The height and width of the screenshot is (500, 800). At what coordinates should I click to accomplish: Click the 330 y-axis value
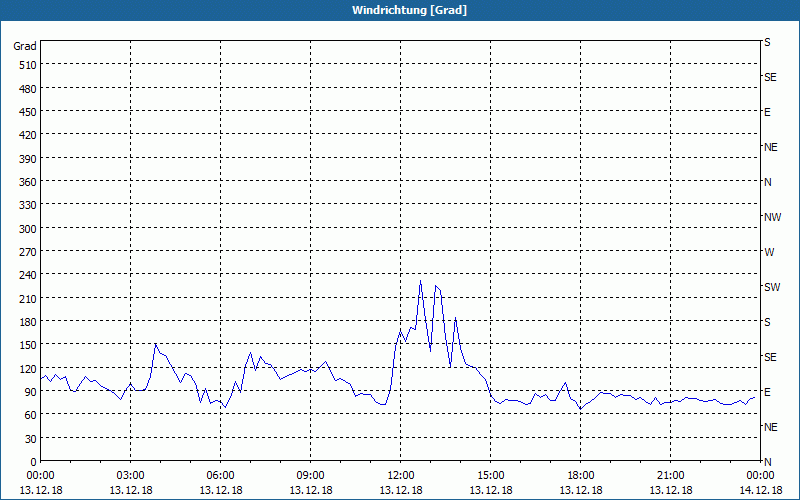point(28,205)
